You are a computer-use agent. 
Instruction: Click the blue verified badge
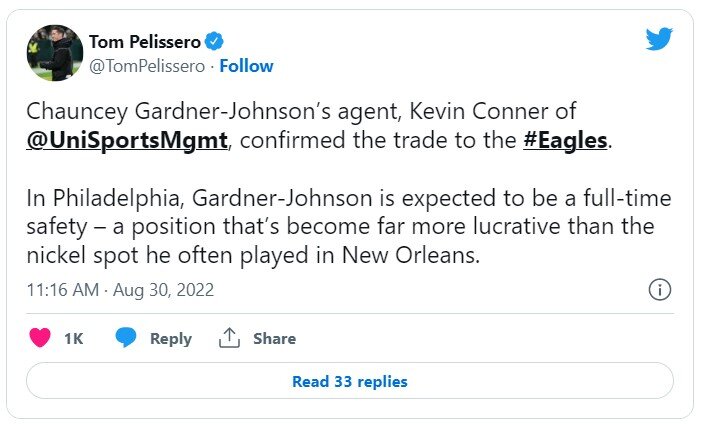coord(214,41)
